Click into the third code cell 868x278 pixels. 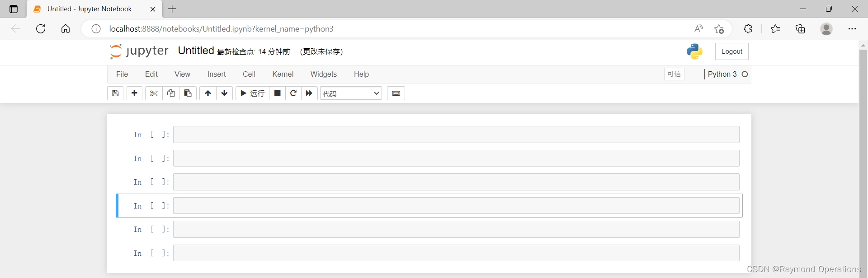coord(456,182)
